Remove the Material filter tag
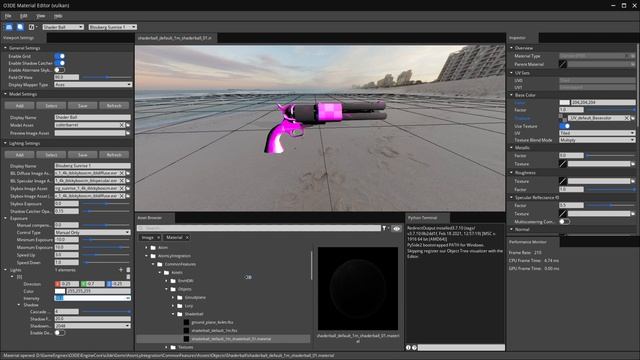Image resolution: width=640 pixels, height=360 pixels. tap(187, 237)
